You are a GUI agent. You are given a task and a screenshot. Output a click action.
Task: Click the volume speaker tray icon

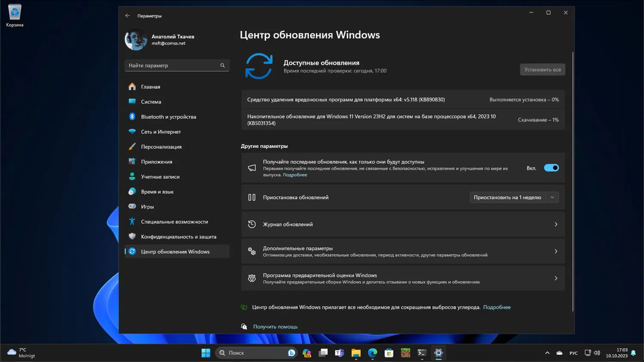tap(597, 353)
